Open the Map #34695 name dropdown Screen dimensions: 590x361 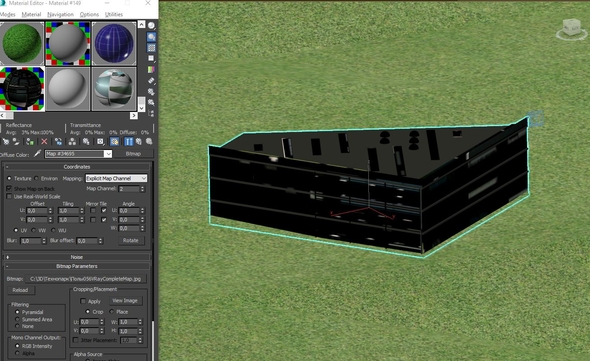78,154
